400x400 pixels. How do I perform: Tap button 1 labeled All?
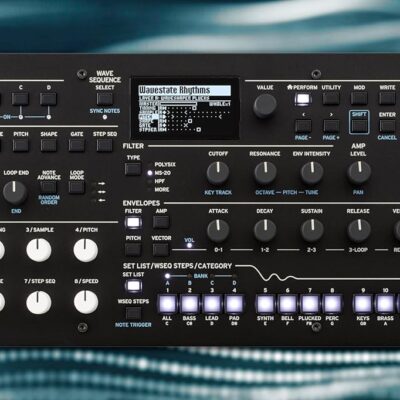(x=167, y=304)
